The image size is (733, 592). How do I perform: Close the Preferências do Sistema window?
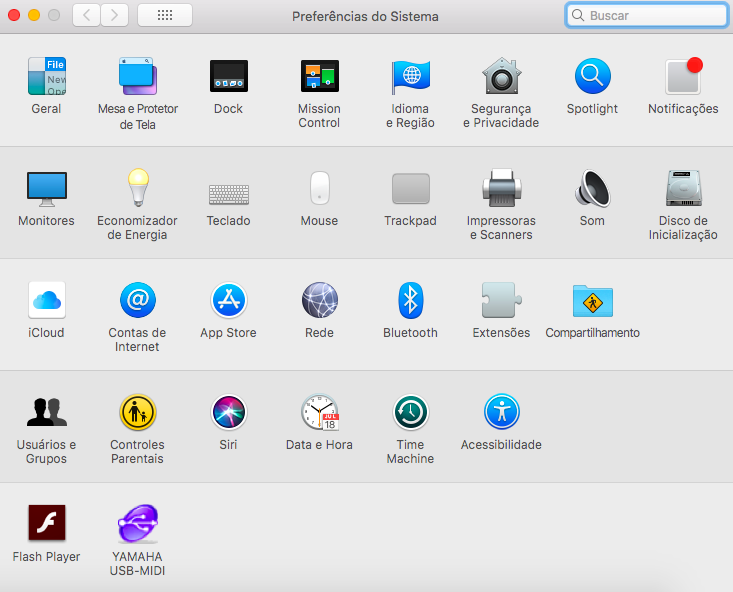[x=14, y=15]
